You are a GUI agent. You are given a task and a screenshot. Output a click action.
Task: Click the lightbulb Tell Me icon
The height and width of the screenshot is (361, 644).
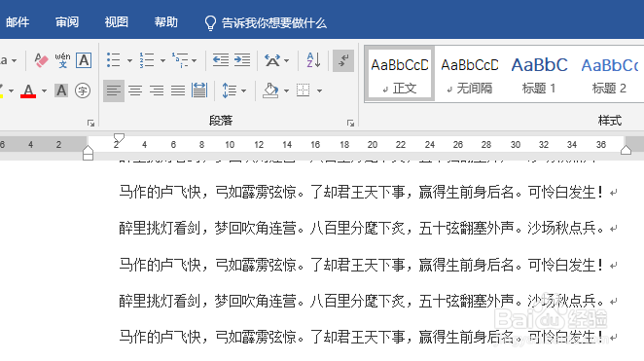(210, 23)
